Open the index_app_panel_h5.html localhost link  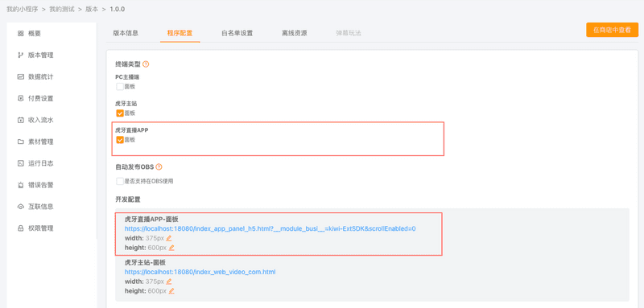click(270, 229)
